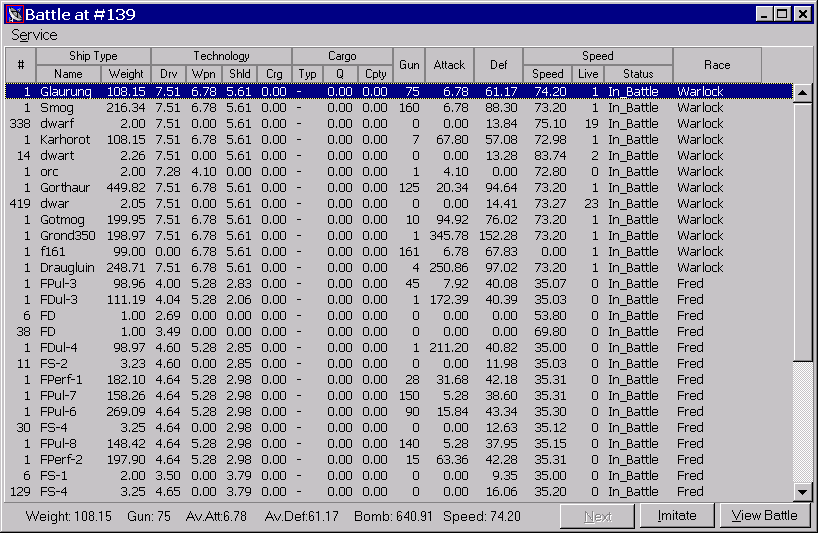
Task: Click the Draugluin attack value 250.86
Action: 449,268
